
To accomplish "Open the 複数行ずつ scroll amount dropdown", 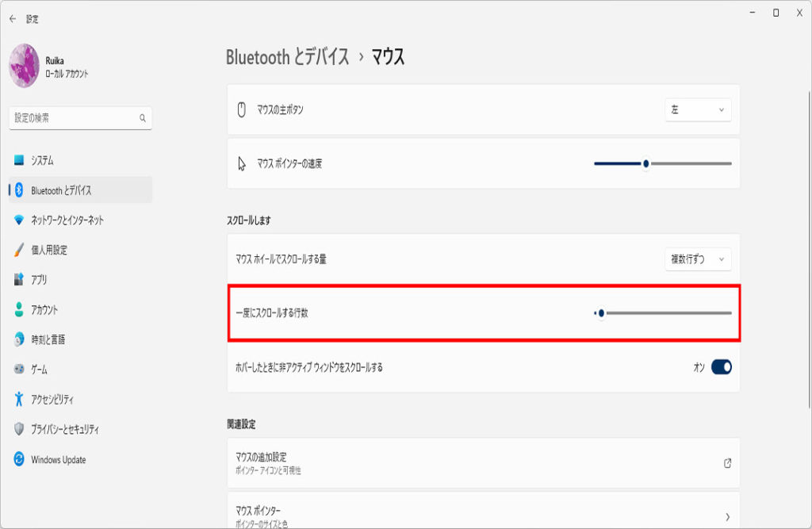I will click(x=698, y=259).
